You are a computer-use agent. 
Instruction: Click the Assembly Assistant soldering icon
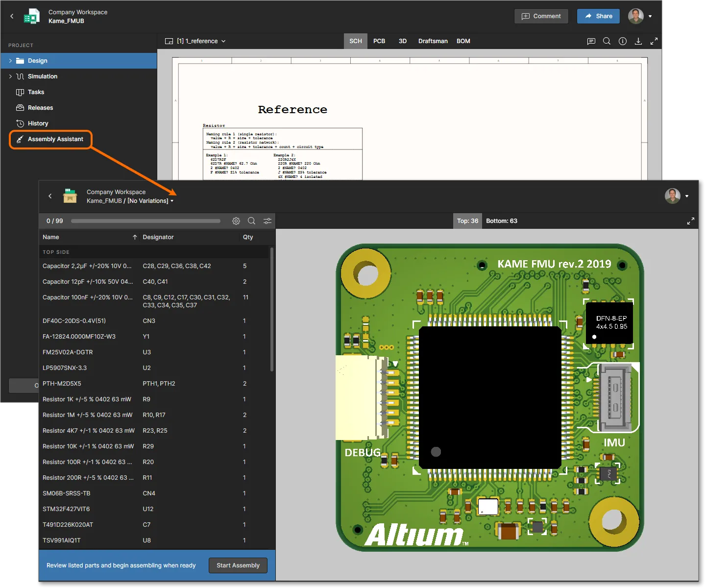[x=20, y=139]
